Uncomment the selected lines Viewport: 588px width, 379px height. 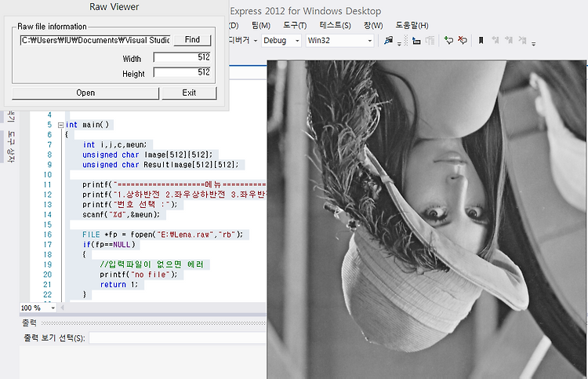(x=463, y=40)
